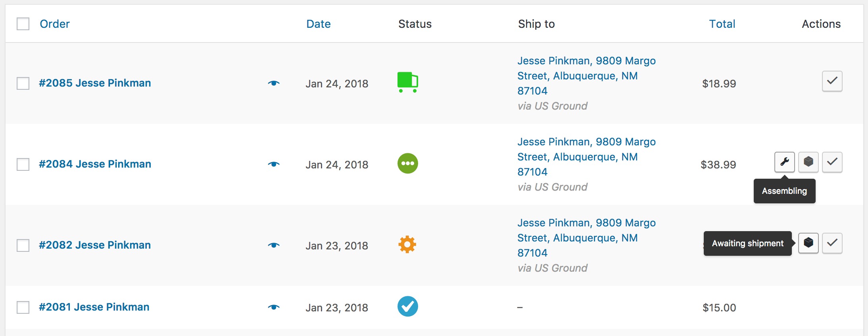Screen dimensions: 868x336
Task: Click the blue completed checkmark for order #2081
Action: click(407, 306)
